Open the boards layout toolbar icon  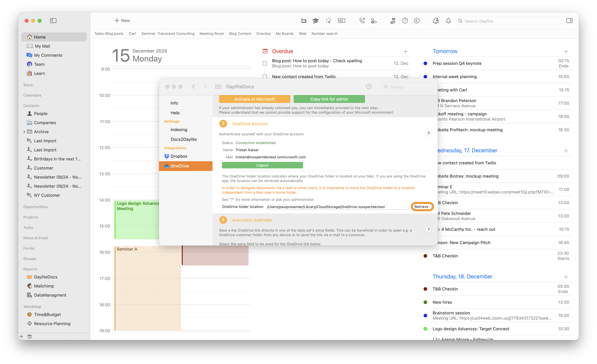click(342, 21)
